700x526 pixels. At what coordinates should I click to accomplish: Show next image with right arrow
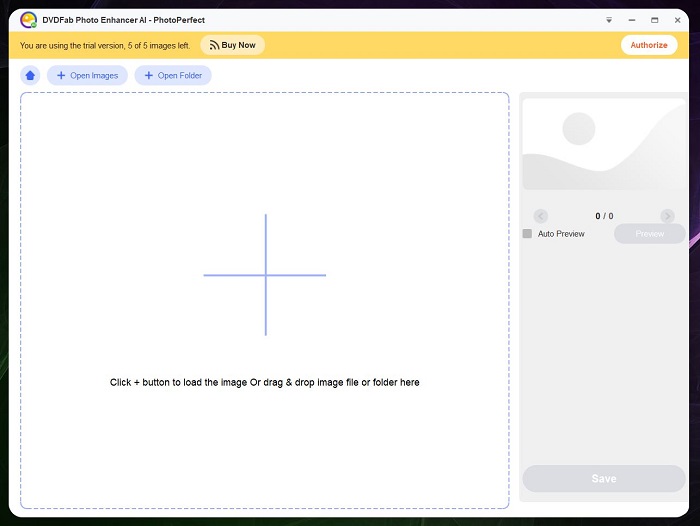click(667, 216)
